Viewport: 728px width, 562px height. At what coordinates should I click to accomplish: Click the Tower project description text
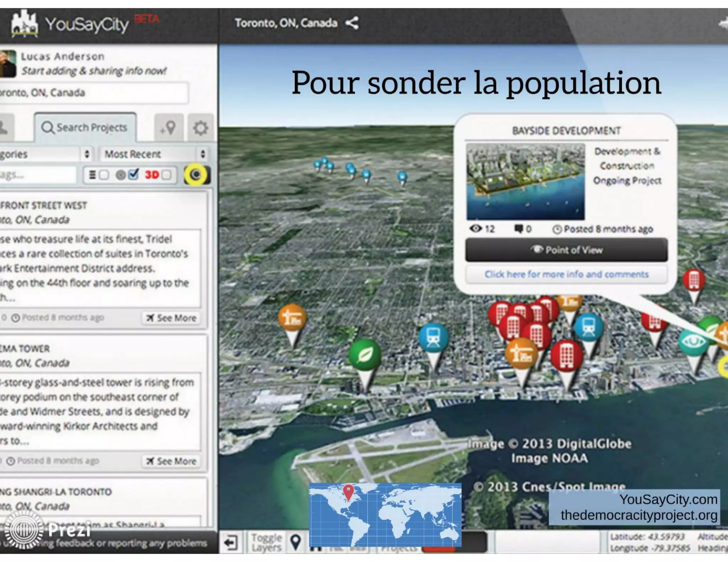coord(100,411)
